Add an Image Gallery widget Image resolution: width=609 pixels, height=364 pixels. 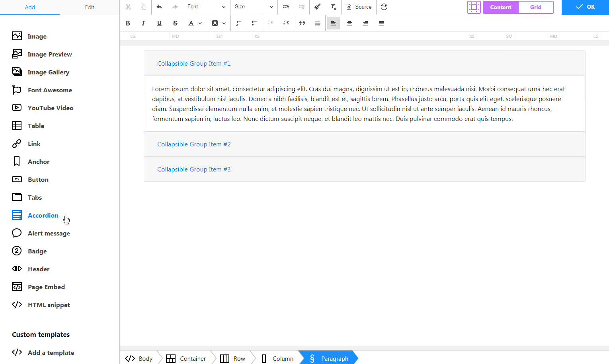41,72
